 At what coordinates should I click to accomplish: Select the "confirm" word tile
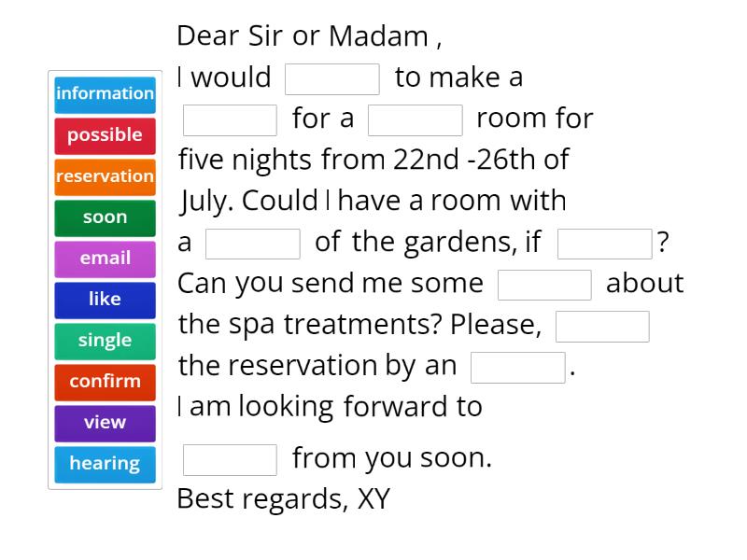click(105, 382)
